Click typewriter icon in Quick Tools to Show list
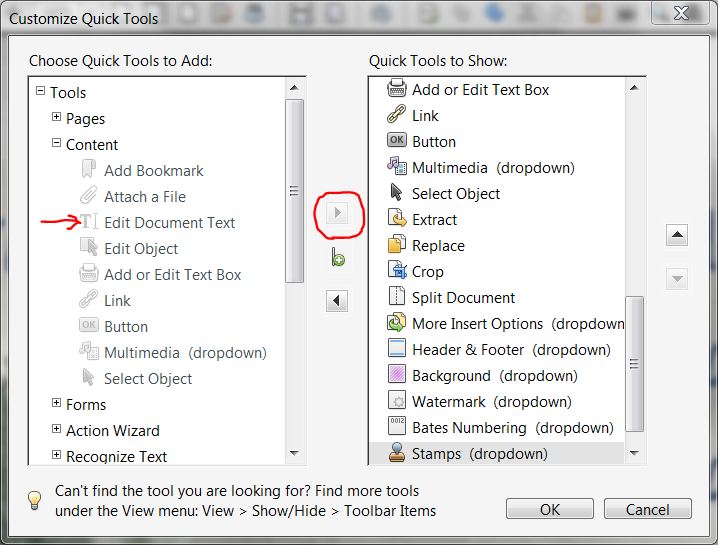Screen dimensions: 718x545 coord(397,88)
